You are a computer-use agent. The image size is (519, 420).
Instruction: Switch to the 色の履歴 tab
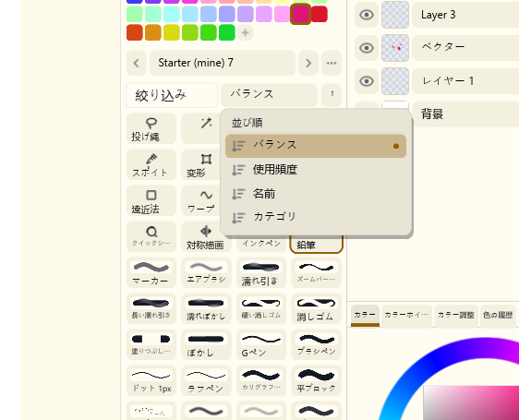(x=498, y=316)
